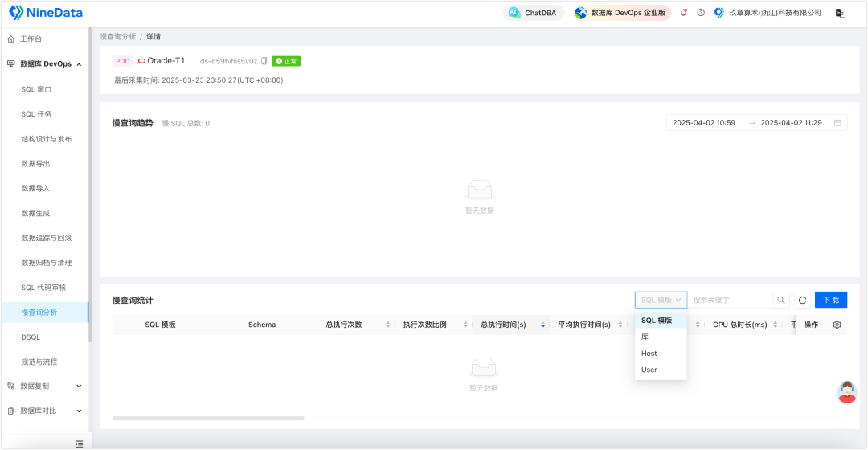Open 数据追踪与回滚 menu item
This screenshot has width=868, height=450.
point(47,238)
